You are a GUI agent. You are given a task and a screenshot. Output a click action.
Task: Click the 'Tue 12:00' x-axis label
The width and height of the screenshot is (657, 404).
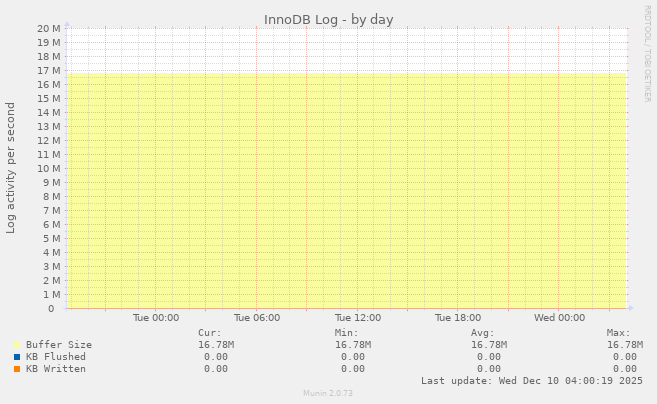point(358,318)
